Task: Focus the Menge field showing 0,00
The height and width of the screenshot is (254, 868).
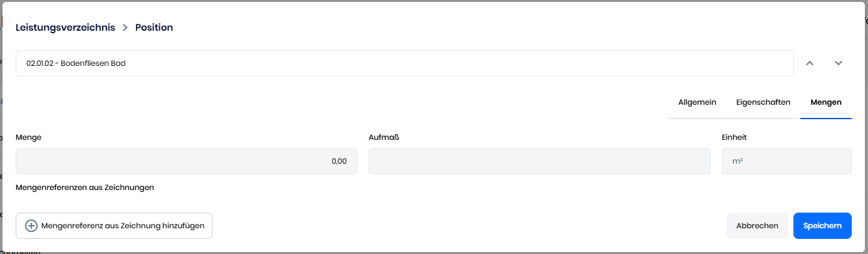Action: [186, 161]
